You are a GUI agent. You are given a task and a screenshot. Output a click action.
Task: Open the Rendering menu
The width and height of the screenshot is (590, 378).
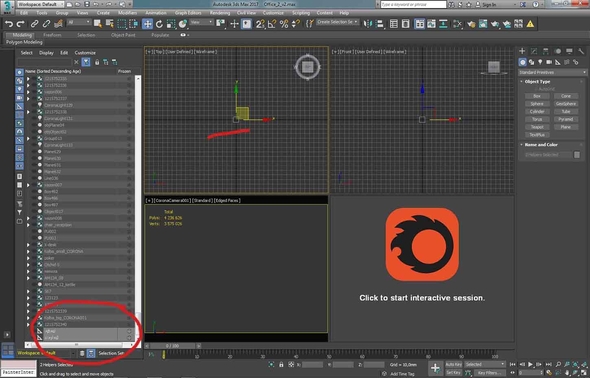(x=220, y=13)
